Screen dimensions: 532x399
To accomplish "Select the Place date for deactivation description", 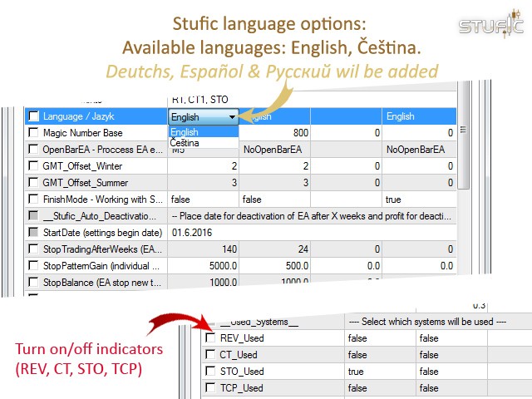I will click(312, 216).
